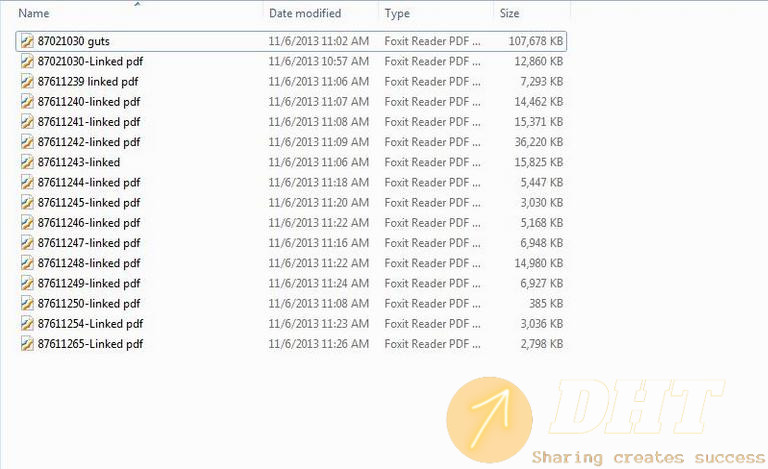Select the icon of 87611243-linked file
This screenshot has width=768, height=469.
[x=27, y=162]
